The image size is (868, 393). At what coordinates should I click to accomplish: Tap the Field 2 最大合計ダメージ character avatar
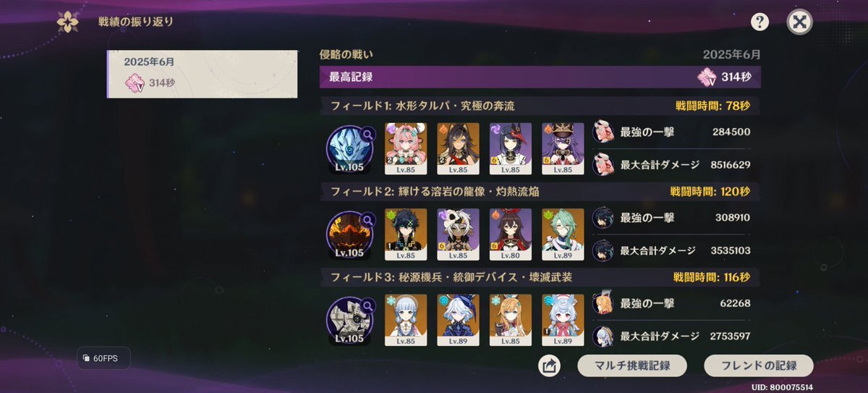tap(603, 250)
